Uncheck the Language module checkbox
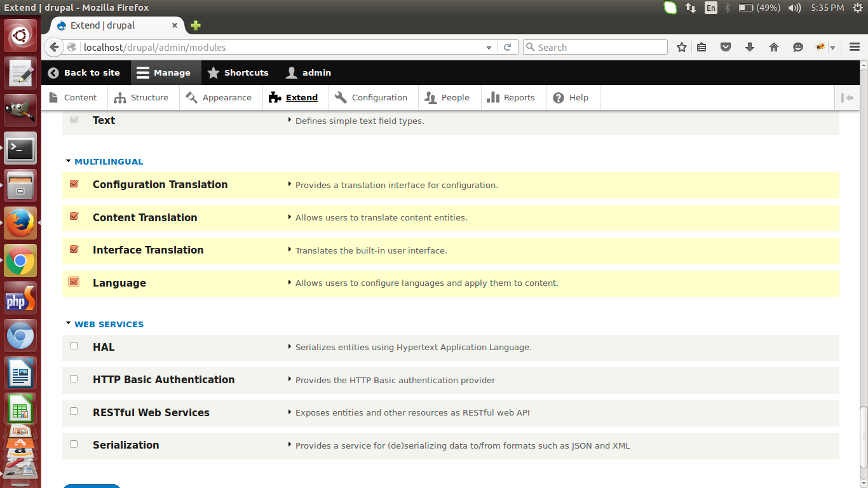This screenshot has height=488, width=868. (73, 281)
